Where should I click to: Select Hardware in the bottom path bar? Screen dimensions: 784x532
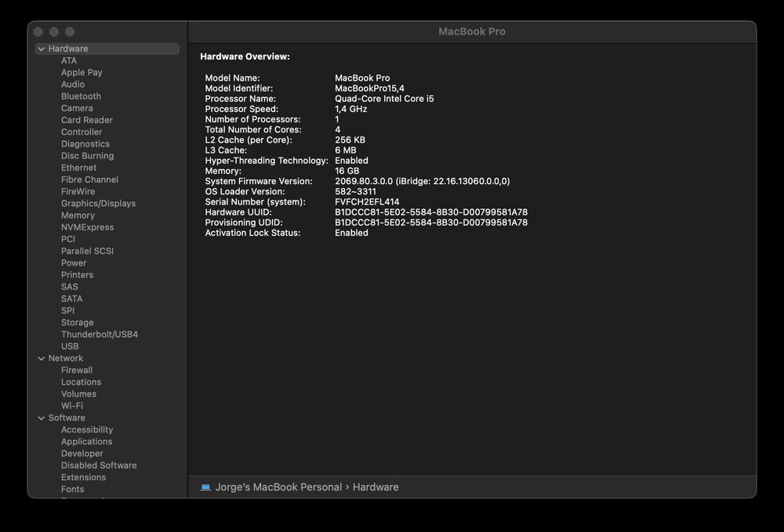point(376,487)
